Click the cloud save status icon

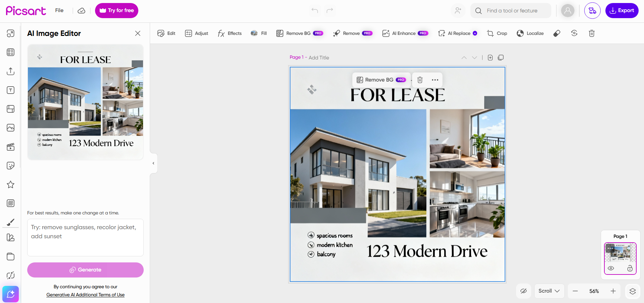[x=82, y=11]
